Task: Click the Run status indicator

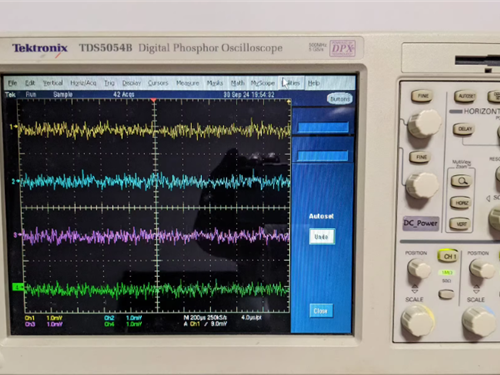Action: 31,94
